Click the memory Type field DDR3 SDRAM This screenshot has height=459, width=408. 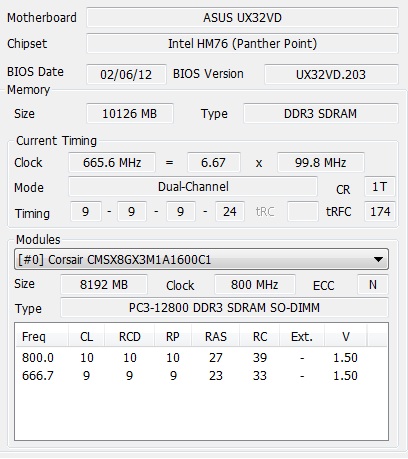321,114
